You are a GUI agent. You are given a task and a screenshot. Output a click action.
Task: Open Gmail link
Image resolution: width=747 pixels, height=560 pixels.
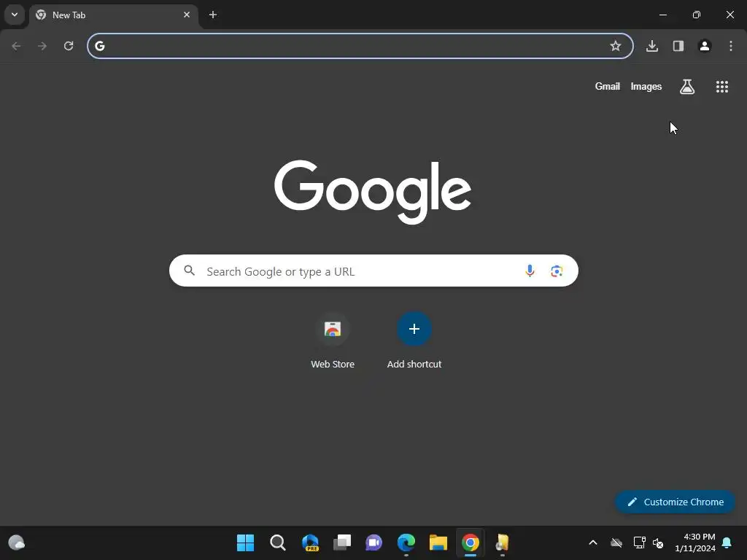[608, 86]
